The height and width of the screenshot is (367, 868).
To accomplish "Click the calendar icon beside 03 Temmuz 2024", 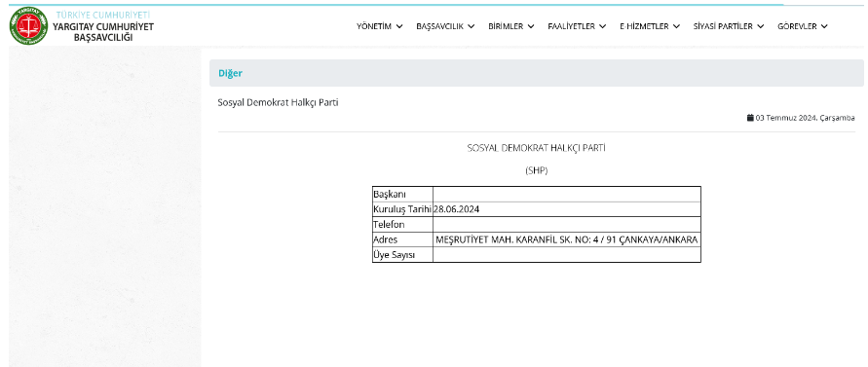I will (x=750, y=118).
